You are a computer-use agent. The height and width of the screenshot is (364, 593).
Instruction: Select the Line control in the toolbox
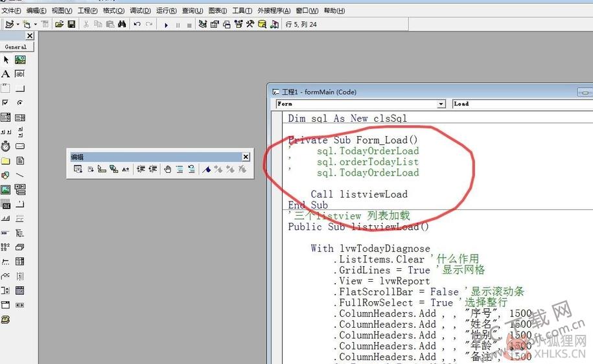point(20,175)
